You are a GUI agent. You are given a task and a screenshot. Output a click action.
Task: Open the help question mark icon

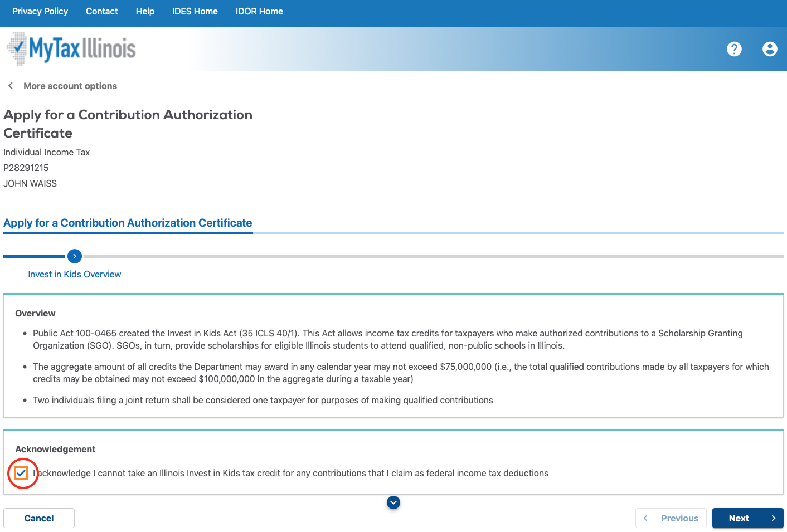click(734, 49)
